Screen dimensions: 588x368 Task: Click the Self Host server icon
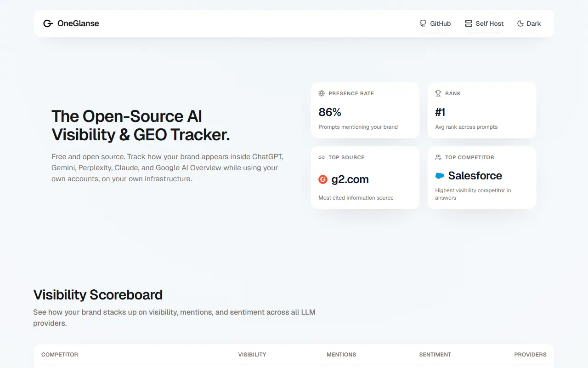pyautogui.click(x=469, y=23)
